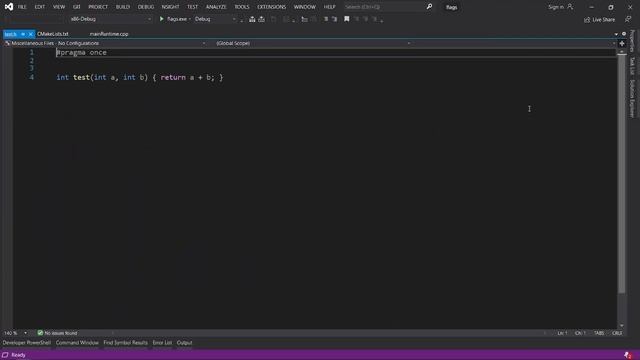
Task: Click Sign in account link
Action: (560, 7)
